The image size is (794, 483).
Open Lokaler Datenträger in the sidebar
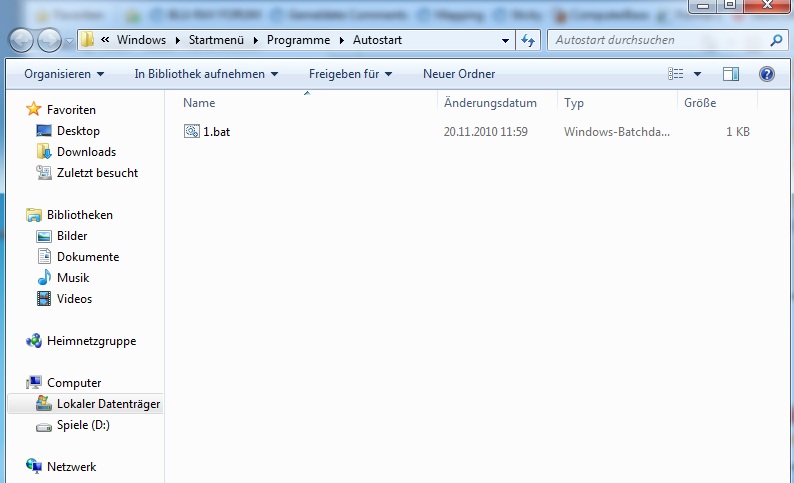[x=107, y=404]
